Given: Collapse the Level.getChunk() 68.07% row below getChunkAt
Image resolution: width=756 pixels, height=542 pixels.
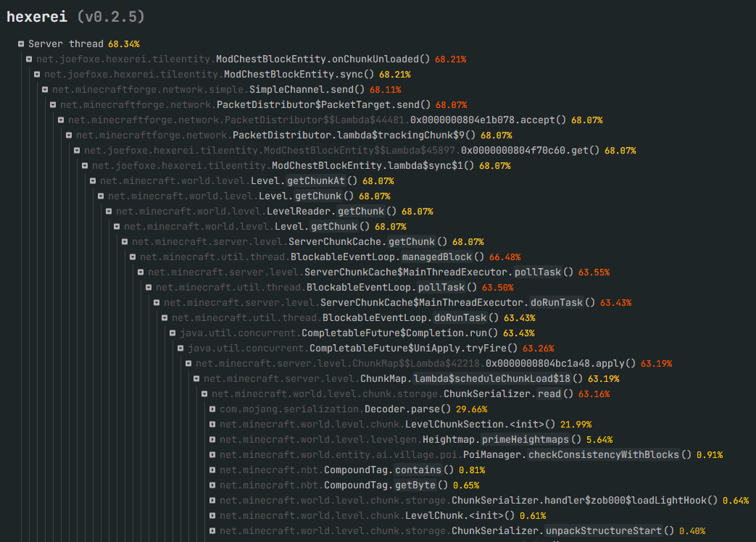Looking at the screenshot, I should coord(101,196).
